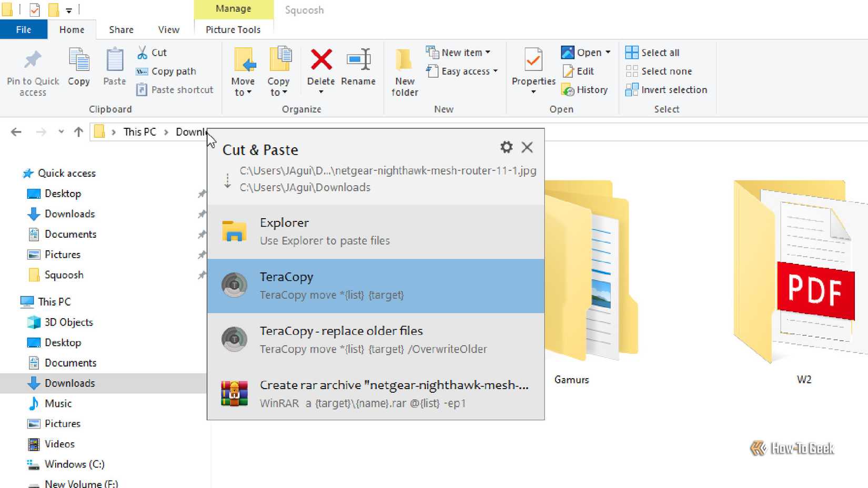Screen dimensions: 868x488
Task: Choose TeraCopy to move files
Action: point(376,286)
